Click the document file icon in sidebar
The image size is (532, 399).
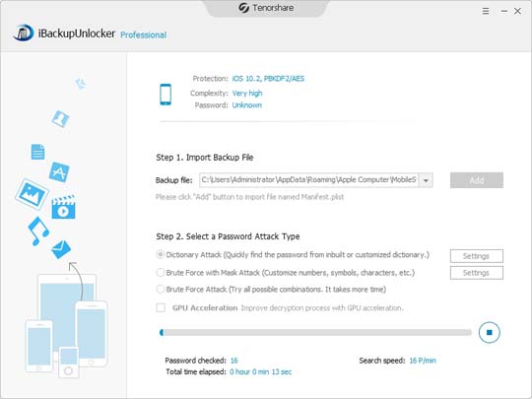point(37,152)
